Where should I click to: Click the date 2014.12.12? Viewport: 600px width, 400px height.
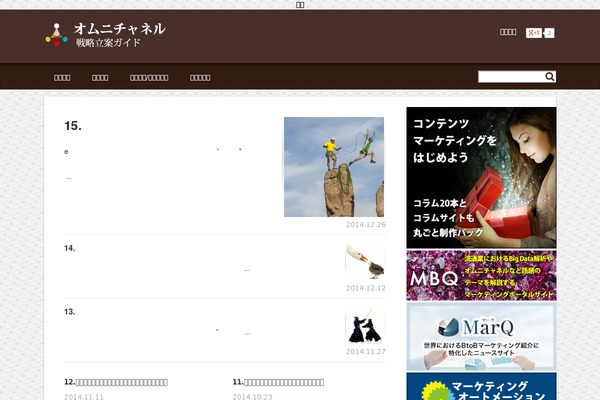pyautogui.click(x=366, y=288)
